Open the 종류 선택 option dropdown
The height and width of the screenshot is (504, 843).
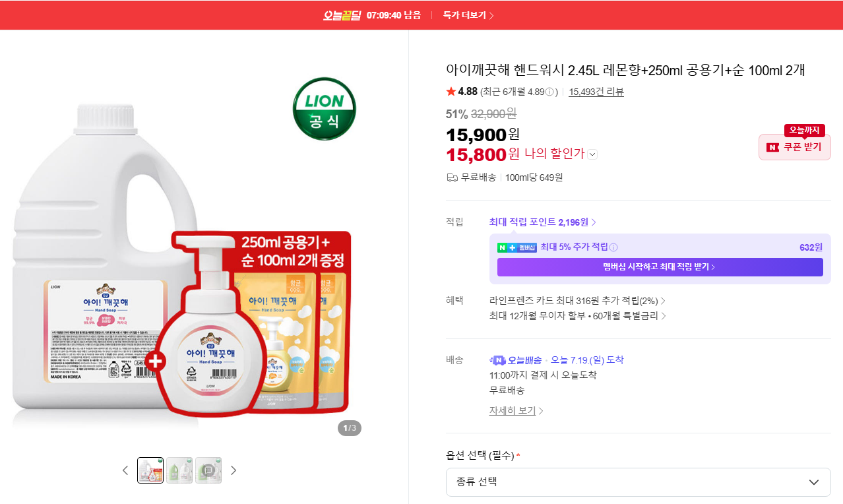point(639,482)
